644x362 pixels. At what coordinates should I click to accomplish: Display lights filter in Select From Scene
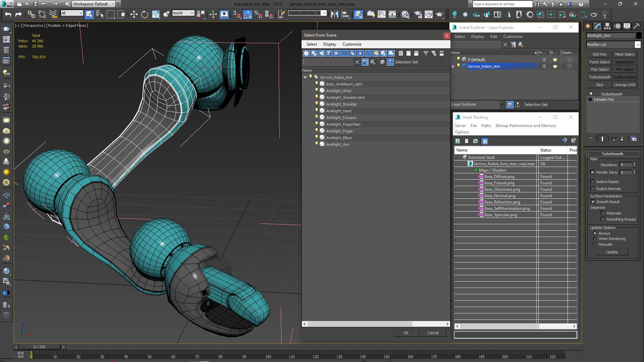tap(322, 53)
